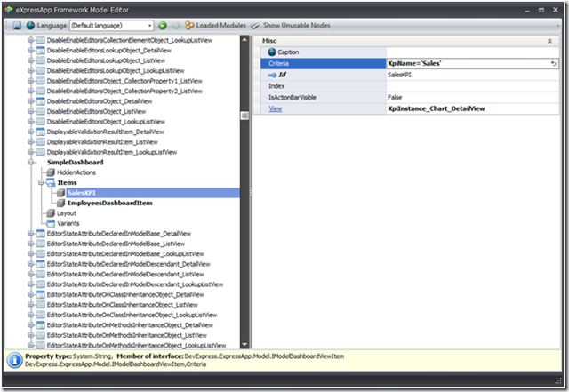
Task: Select EditorStateAttributeDeclaredInModelBase_ListView
Action: [116, 244]
